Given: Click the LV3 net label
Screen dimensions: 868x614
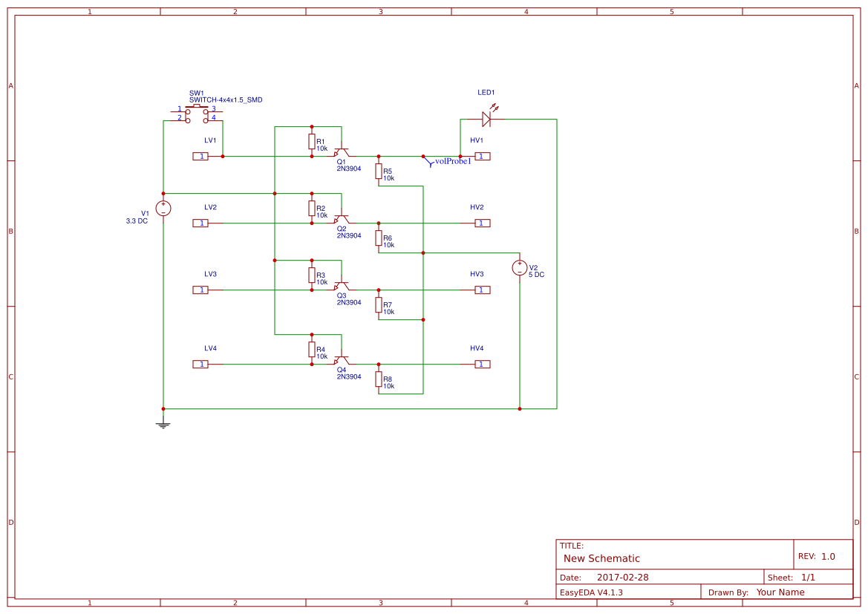Looking at the screenshot, I should (x=211, y=274).
